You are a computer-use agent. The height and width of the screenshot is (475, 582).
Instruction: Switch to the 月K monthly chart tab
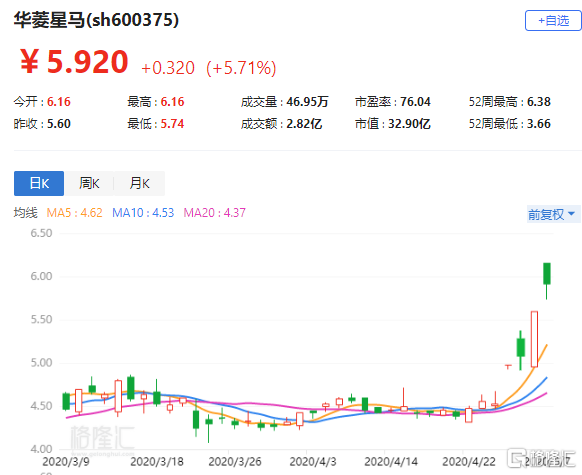pos(140,183)
